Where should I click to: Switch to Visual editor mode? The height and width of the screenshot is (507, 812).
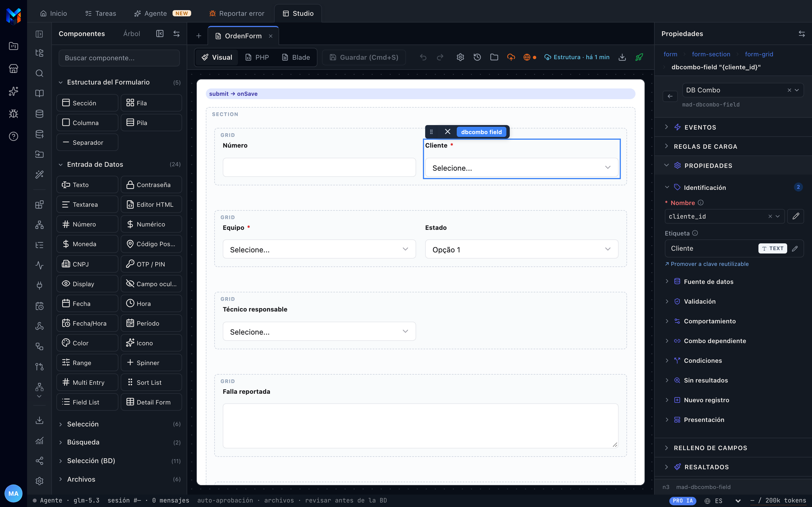coord(217,57)
